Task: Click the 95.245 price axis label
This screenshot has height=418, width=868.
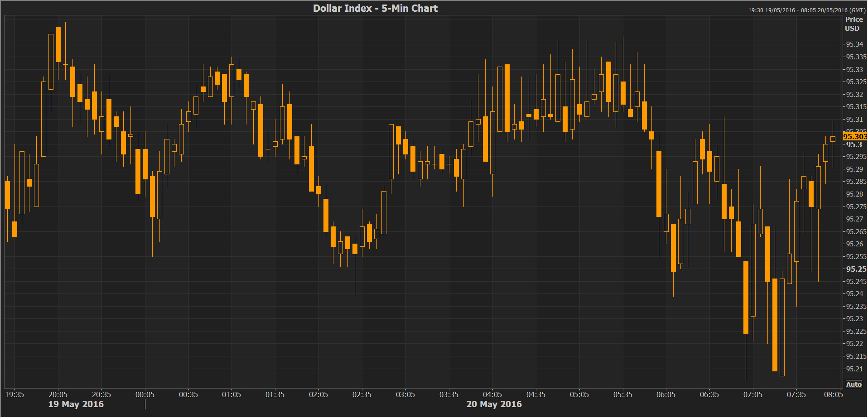Action: (x=856, y=282)
